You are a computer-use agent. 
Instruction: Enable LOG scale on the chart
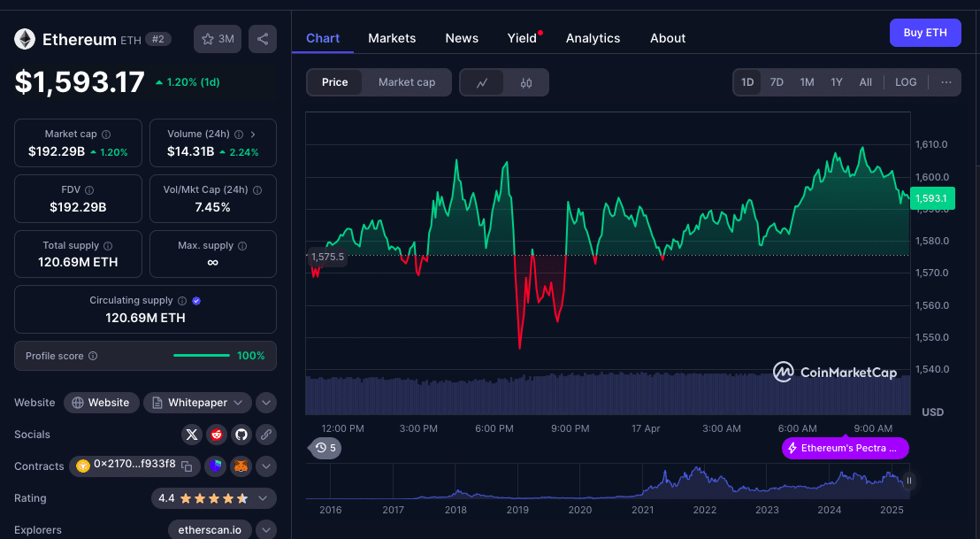click(906, 82)
